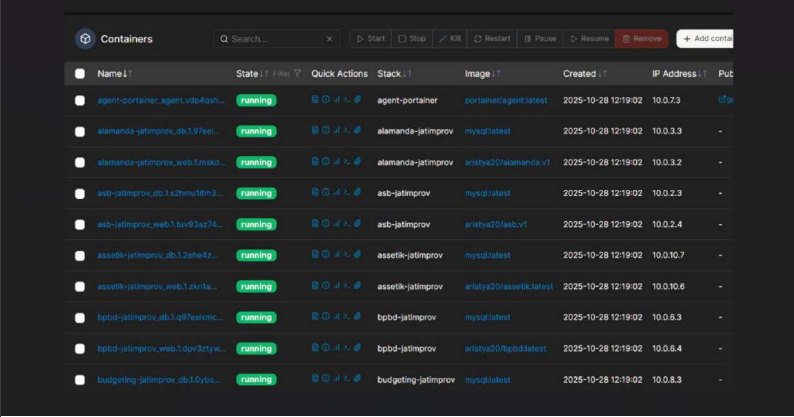Clear the search box with X
This screenshot has width=794, height=417.
point(330,39)
